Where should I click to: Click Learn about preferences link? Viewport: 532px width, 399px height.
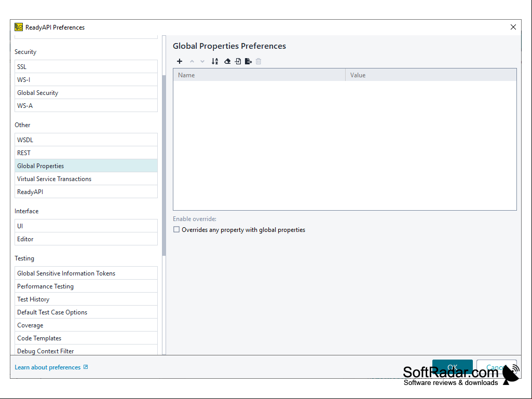[48, 367]
